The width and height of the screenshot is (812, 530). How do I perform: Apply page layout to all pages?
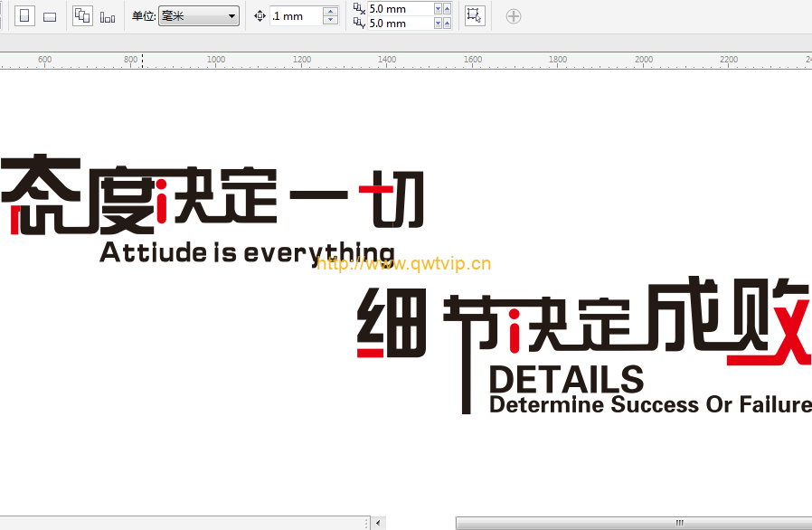tap(82, 16)
